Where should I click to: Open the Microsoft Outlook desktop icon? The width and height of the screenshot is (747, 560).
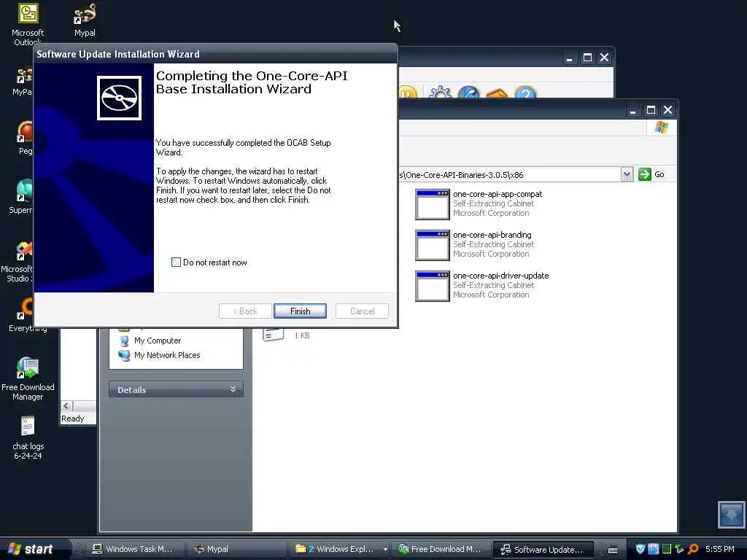(x=28, y=24)
